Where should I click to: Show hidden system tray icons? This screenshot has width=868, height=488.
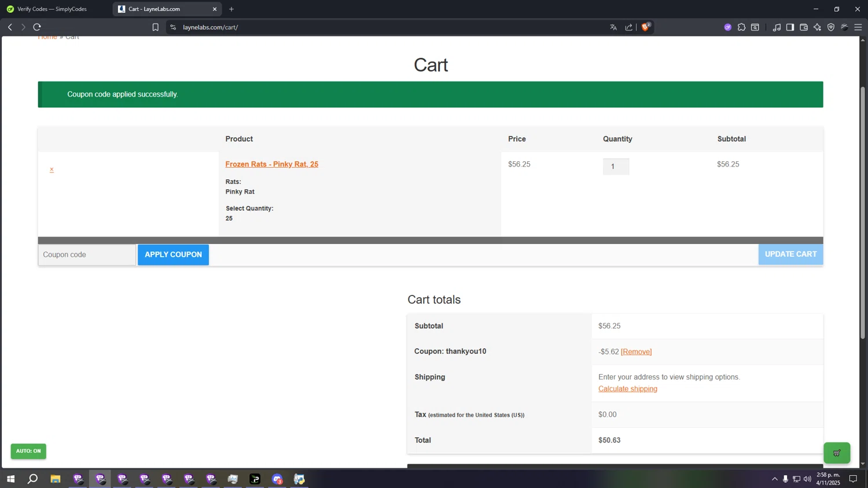click(x=775, y=479)
